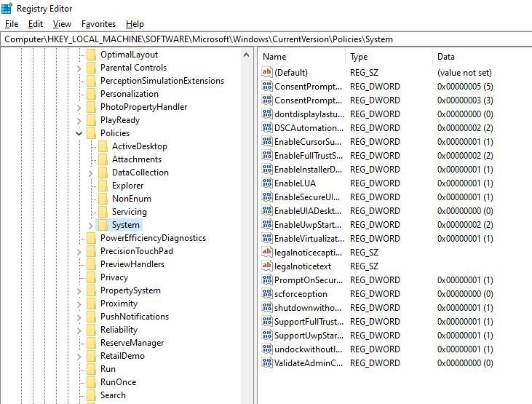The height and width of the screenshot is (404, 532).
Task: Select the Personalization key
Action: click(130, 94)
